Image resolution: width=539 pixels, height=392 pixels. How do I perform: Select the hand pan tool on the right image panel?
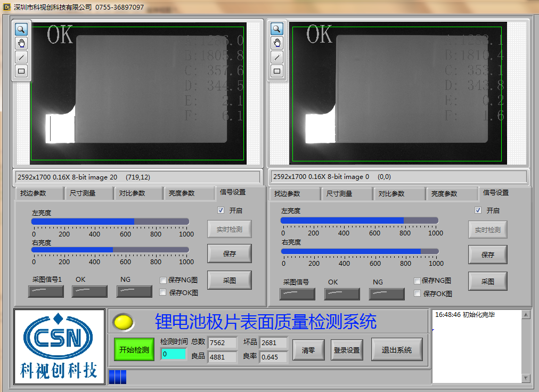tap(276, 43)
